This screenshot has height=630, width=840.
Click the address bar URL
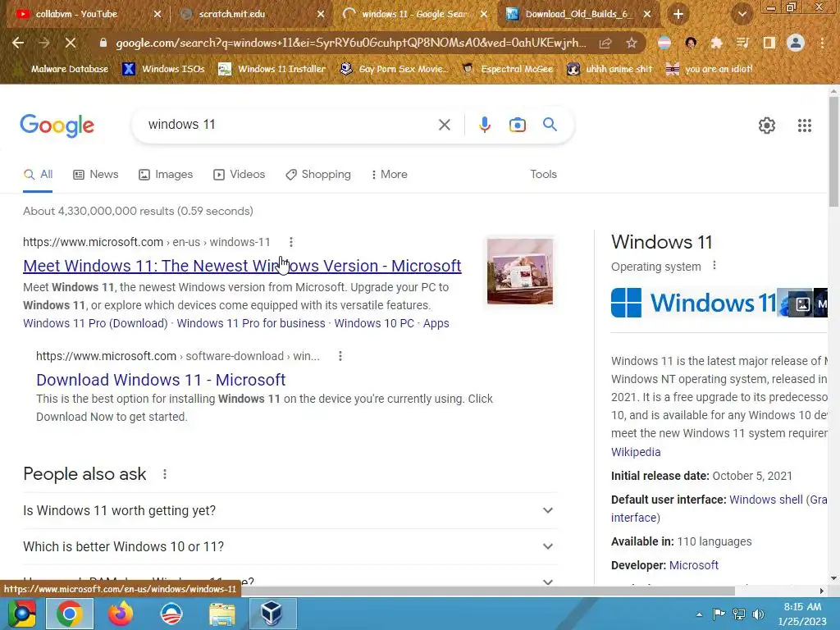click(x=351, y=43)
